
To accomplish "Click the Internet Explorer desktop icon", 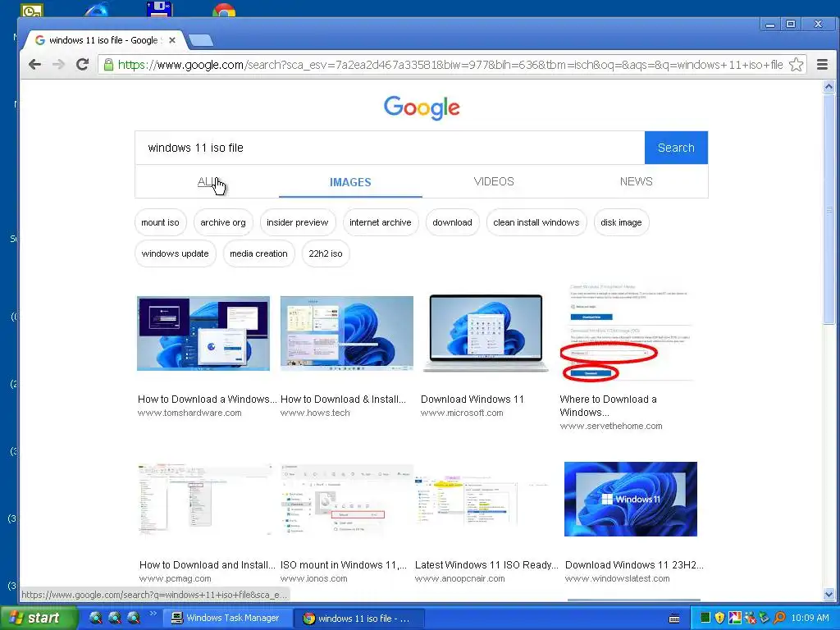I will pos(97,9).
